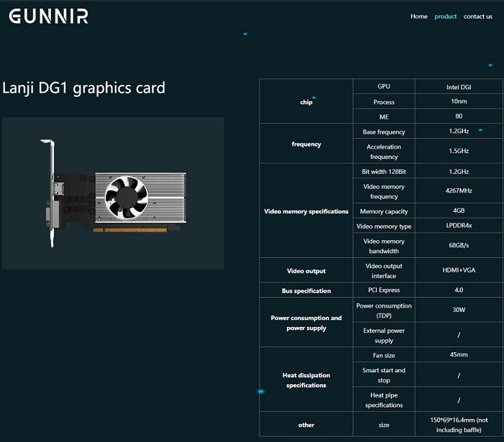Open the contact us page
The width and height of the screenshot is (504, 442).
(477, 17)
